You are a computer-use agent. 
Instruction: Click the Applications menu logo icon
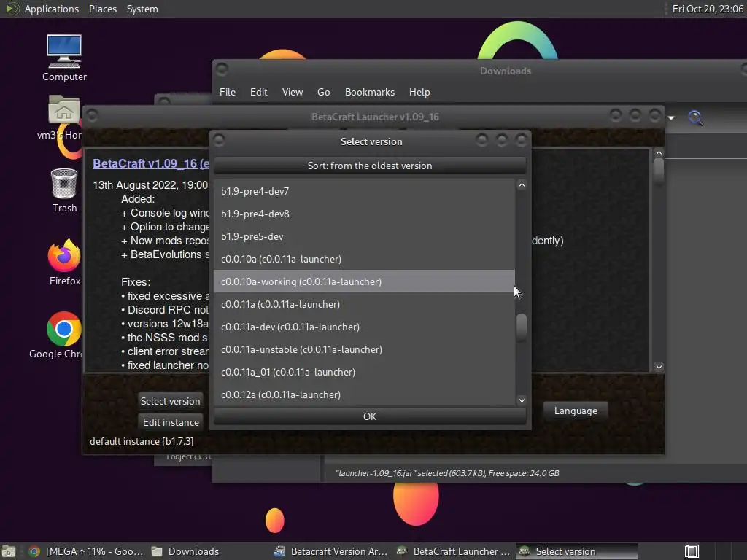pyautogui.click(x=12, y=9)
